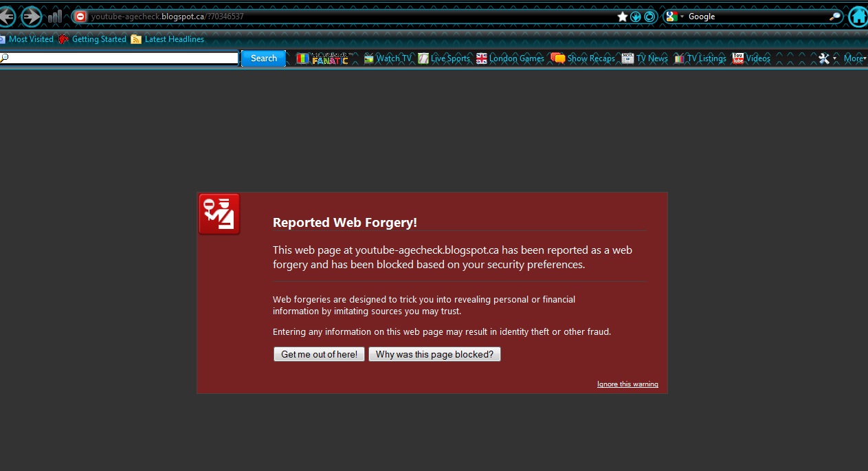
Task: Reload the page with the circular refresh icon
Action: [649, 17]
